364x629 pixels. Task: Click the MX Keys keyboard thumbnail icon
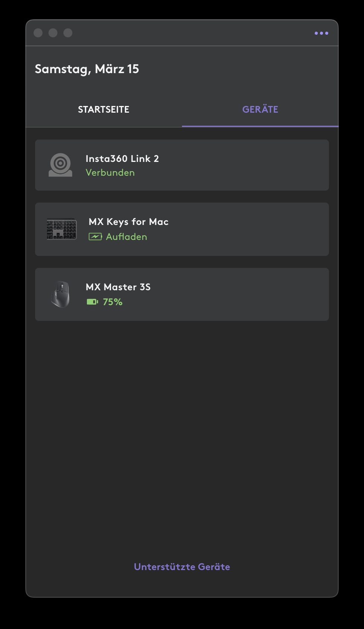point(62,229)
